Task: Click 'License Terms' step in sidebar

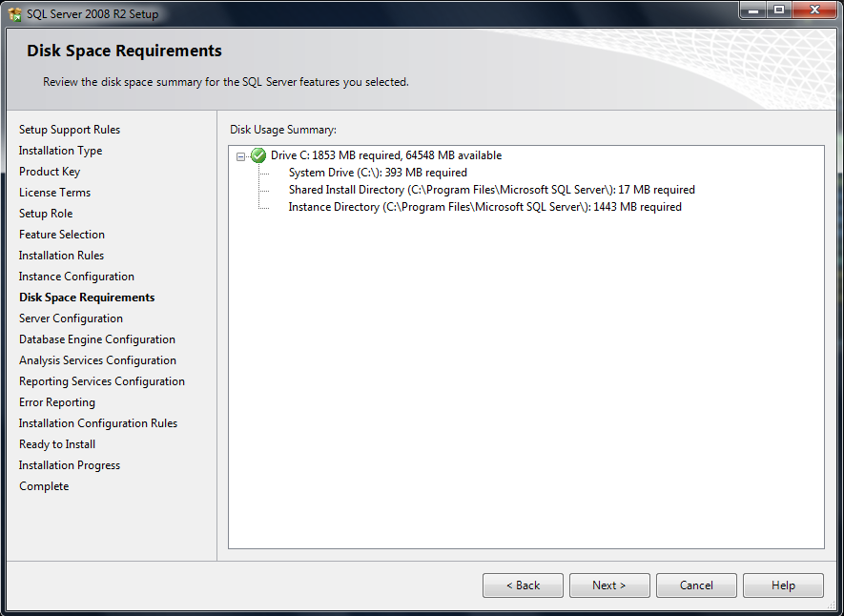Action: click(x=54, y=193)
